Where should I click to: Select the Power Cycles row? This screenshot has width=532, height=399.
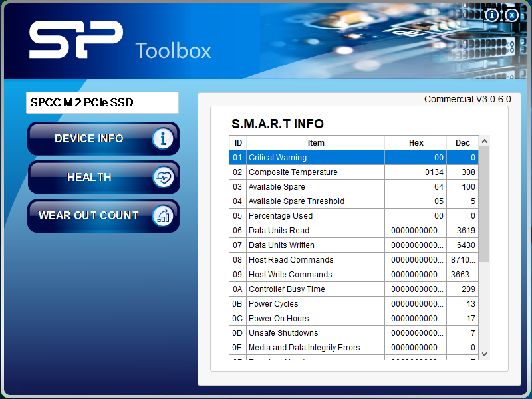[354, 304]
